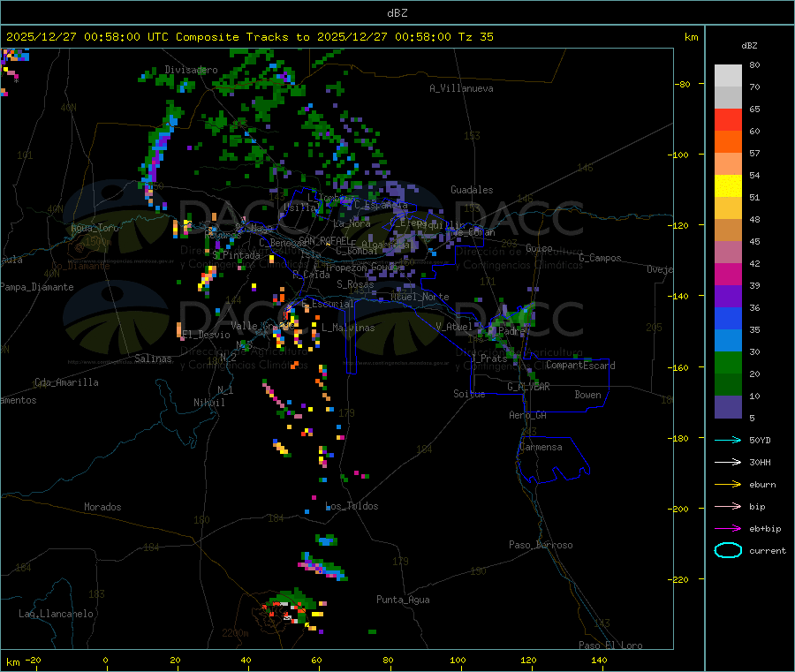Click the 'Paso_Barroso' map label
The image size is (795, 672).
pyautogui.click(x=541, y=545)
